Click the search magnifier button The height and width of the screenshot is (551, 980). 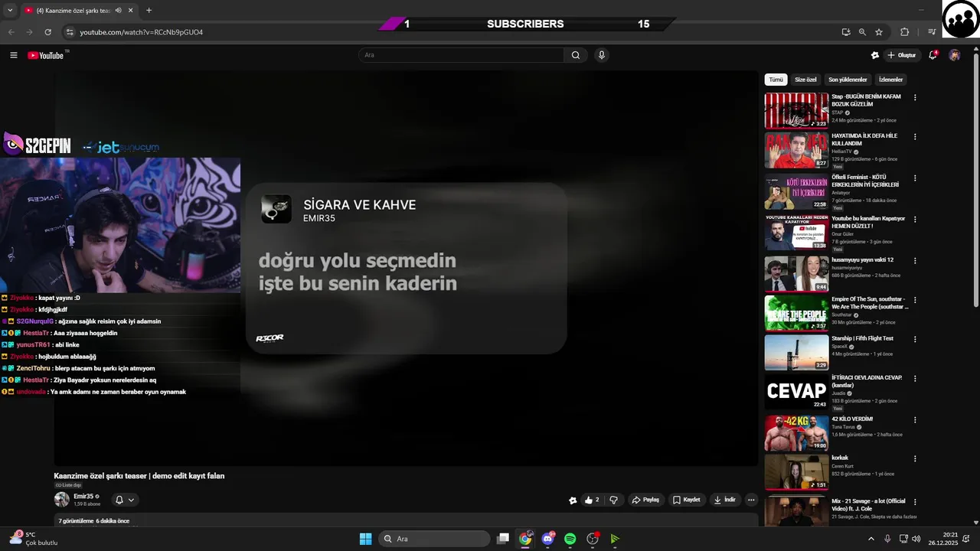[x=576, y=55]
